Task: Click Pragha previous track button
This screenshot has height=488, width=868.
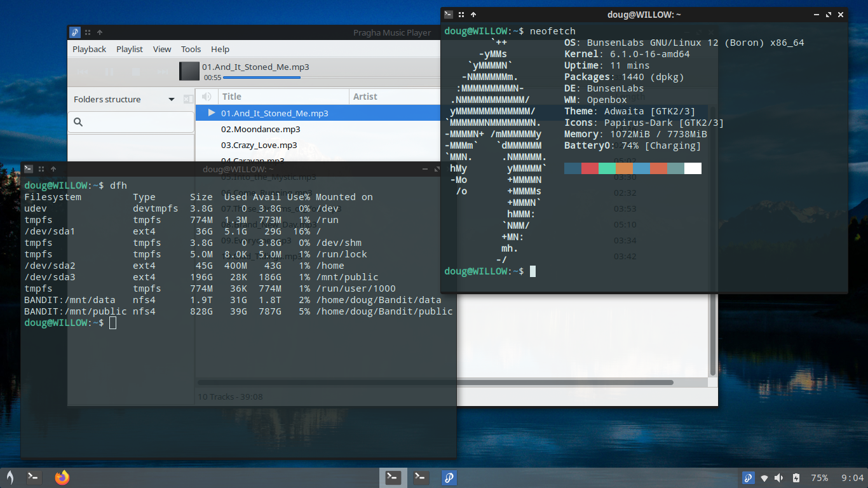Action: 83,72
